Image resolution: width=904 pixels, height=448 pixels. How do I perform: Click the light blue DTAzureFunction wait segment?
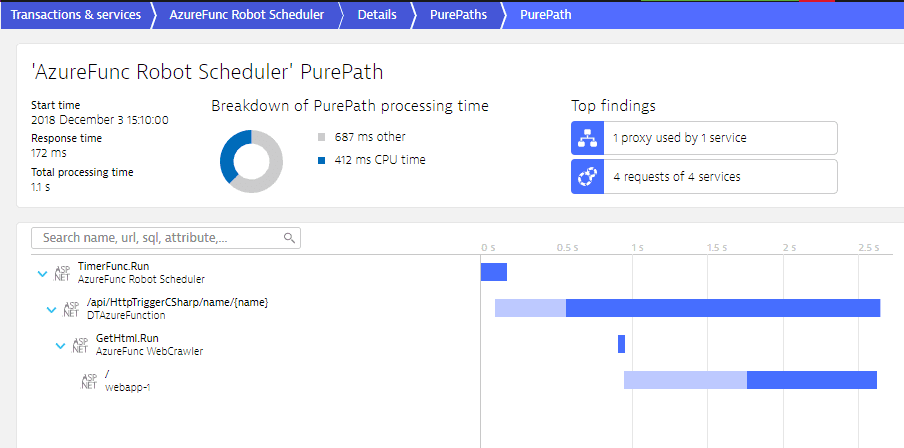[530, 308]
